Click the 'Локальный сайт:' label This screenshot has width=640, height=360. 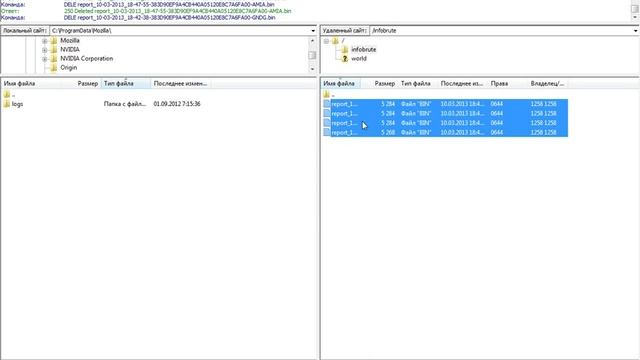[x=24, y=31]
